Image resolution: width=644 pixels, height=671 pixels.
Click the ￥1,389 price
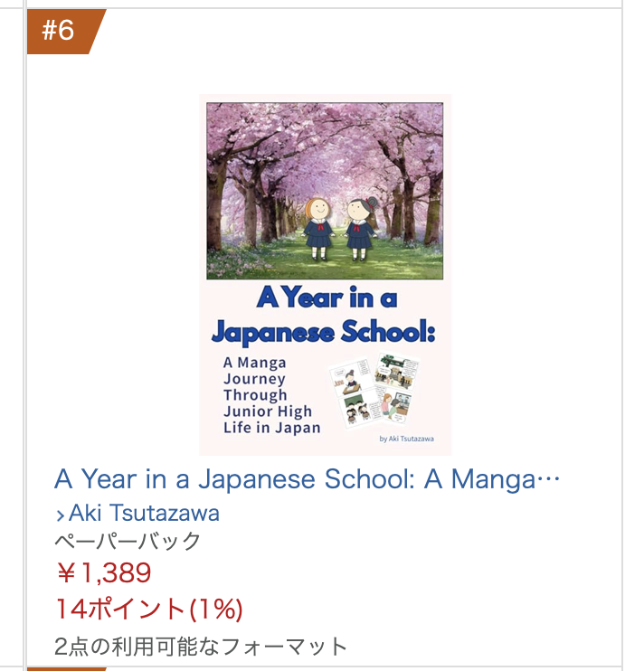click(x=103, y=573)
